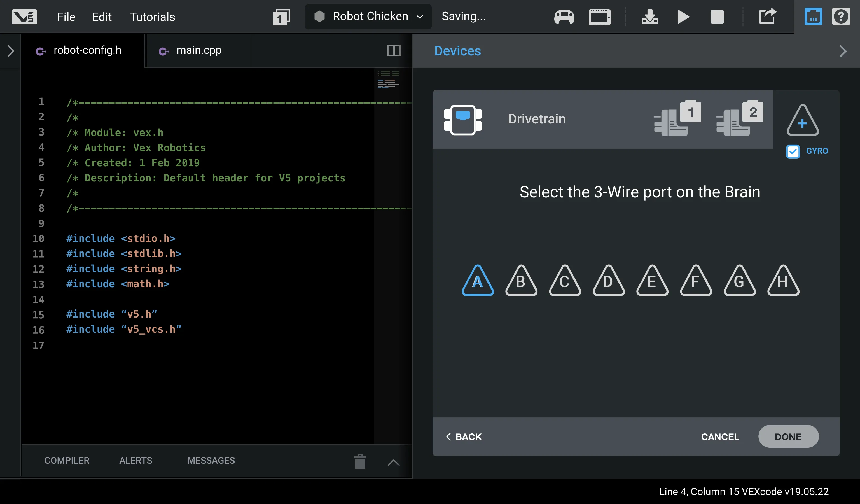This screenshot has height=504, width=860.
Task: Select 3-Wire port D
Action: pyautogui.click(x=609, y=281)
